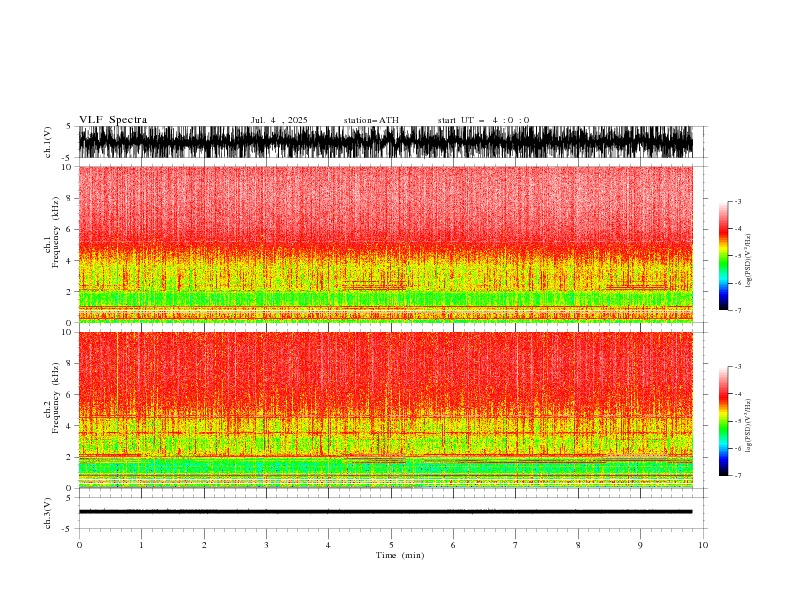
Task: Click the "VLF Spectra" plot title
Action: pos(113,120)
